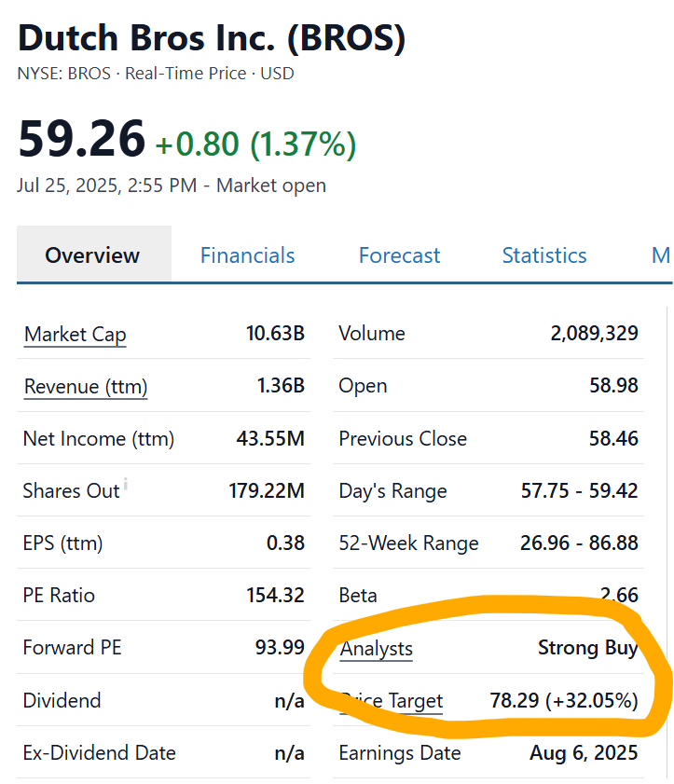Select the PE Ratio label
674x784 pixels.
[59, 596]
